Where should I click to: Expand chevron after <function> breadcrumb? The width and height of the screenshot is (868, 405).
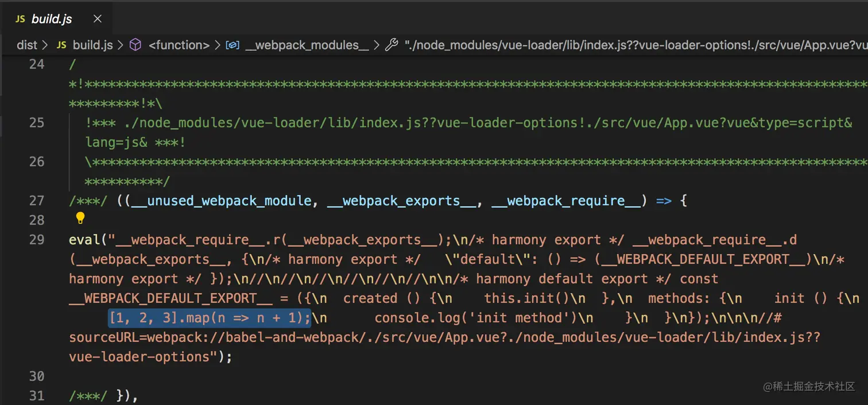218,45
